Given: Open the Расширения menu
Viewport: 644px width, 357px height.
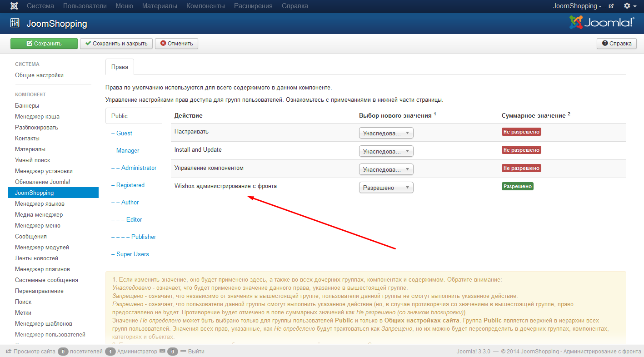Looking at the screenshot, I should (253, 6).
